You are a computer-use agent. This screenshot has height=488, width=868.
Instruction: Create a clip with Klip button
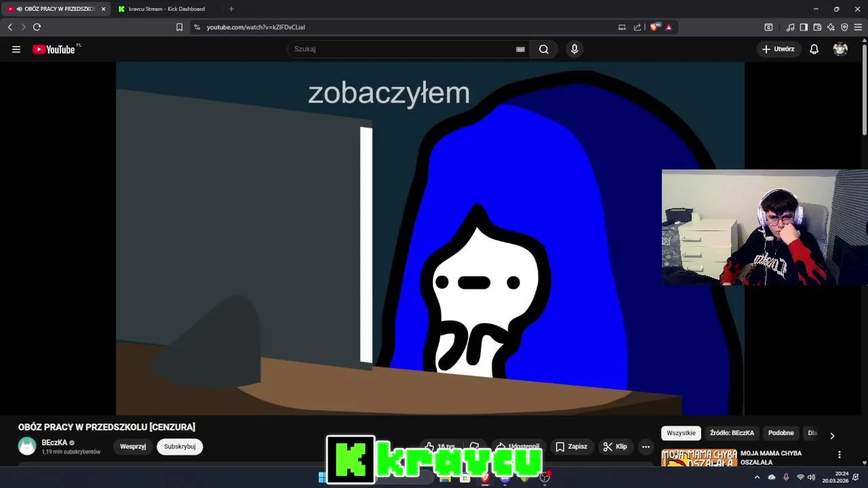coord(615,447)
